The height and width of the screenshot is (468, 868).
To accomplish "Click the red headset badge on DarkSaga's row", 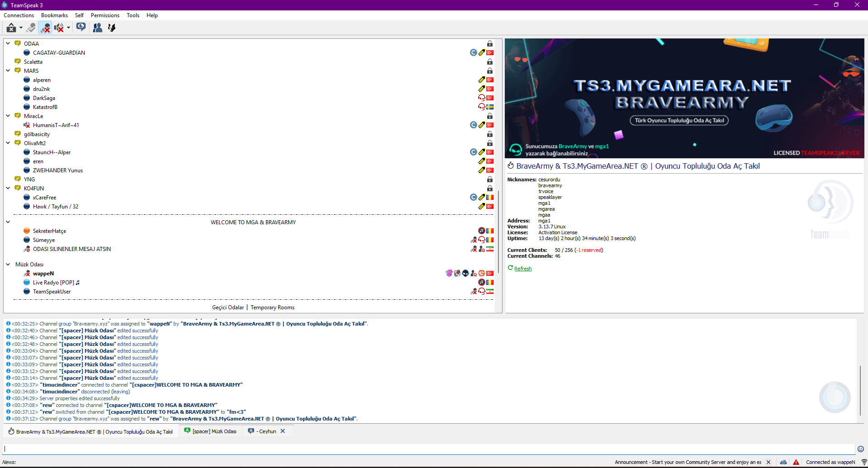I will pyautogui.click(x=482, y=98).
